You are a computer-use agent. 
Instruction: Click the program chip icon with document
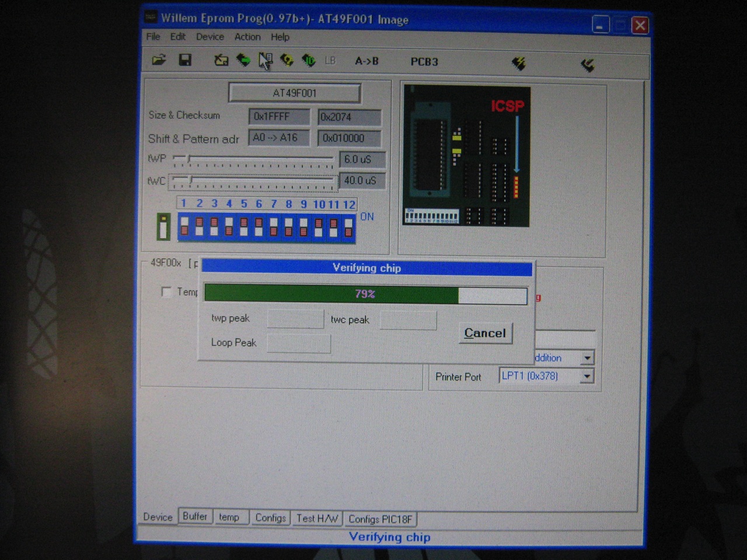(x=265, y=61)
